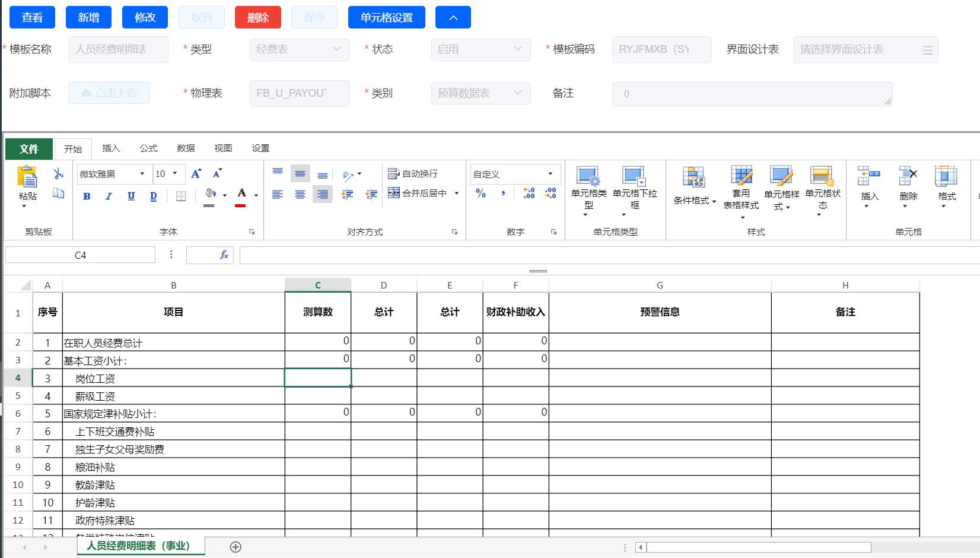Viewport: 980px width, 558px height.
Task: Apply comma thousands separator format
Action: click(504, 194)
